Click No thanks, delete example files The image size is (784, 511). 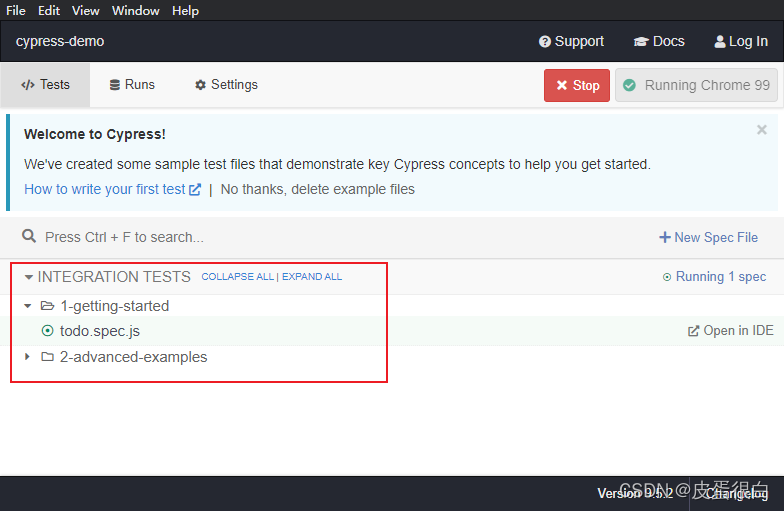point(318,189)
